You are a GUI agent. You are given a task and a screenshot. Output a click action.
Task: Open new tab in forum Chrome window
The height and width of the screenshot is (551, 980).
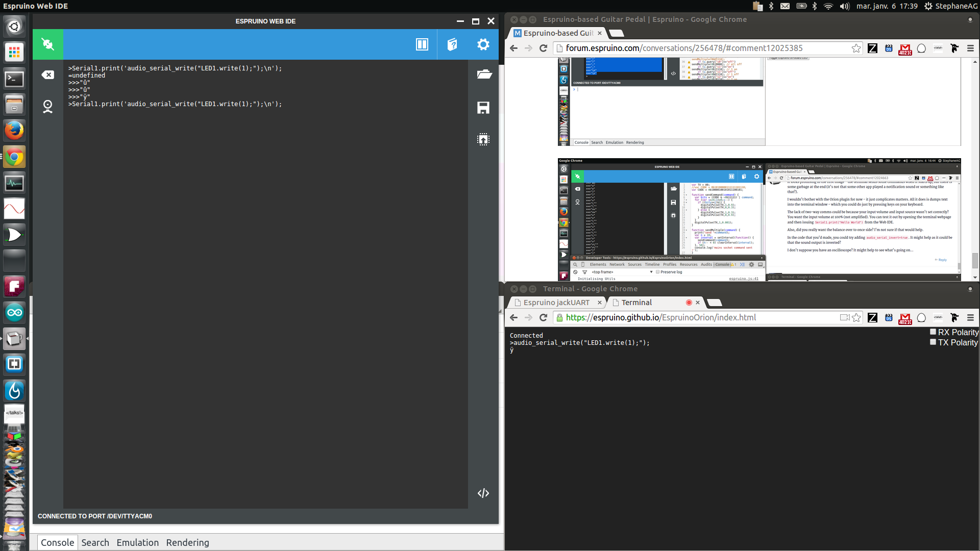tap(617, 33)
